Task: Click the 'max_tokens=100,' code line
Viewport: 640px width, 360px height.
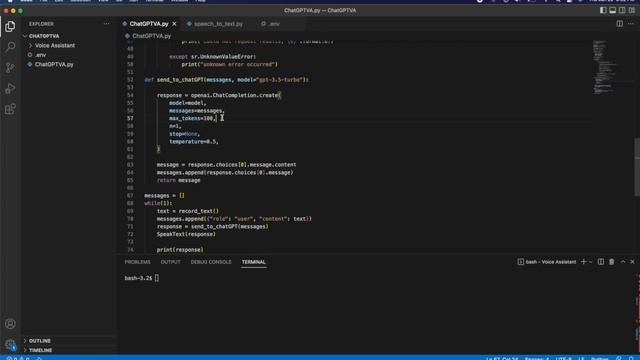Action: 193,118
